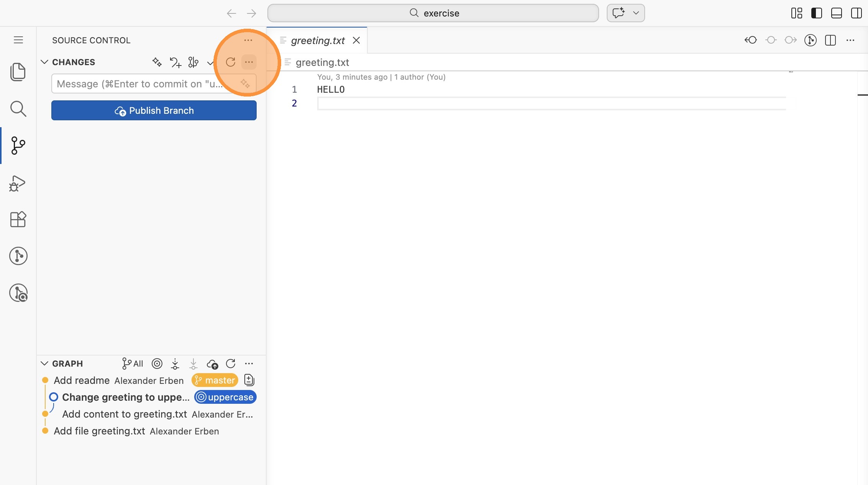Split the editor to the right
Viewport: 868px width, 485px height.
click(x=830, y=40)
